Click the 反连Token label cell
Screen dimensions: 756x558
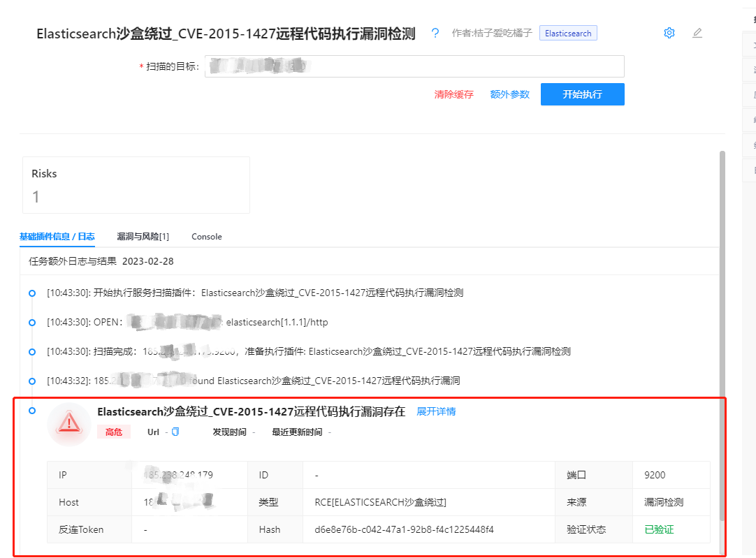[x=89, y=529]
